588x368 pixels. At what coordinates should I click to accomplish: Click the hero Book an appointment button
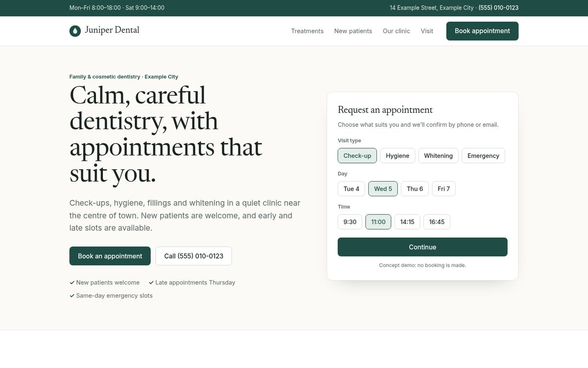[x=110, y=256]
